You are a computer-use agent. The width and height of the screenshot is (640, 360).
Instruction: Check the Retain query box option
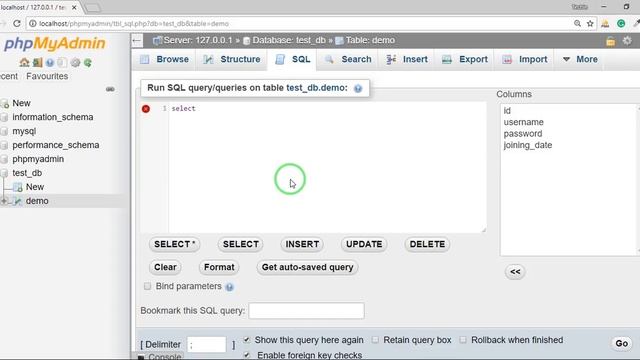pyautogui.click(x=375, y=340)
